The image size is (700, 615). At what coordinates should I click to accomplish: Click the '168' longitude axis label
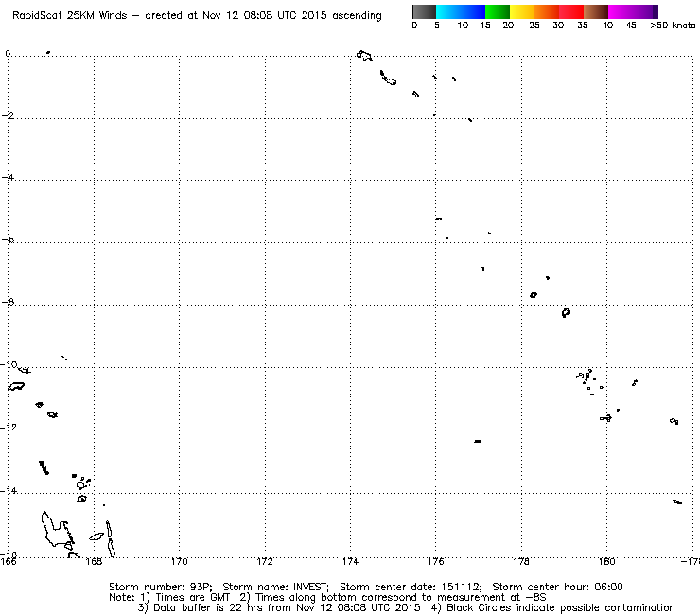coord(94,561)
